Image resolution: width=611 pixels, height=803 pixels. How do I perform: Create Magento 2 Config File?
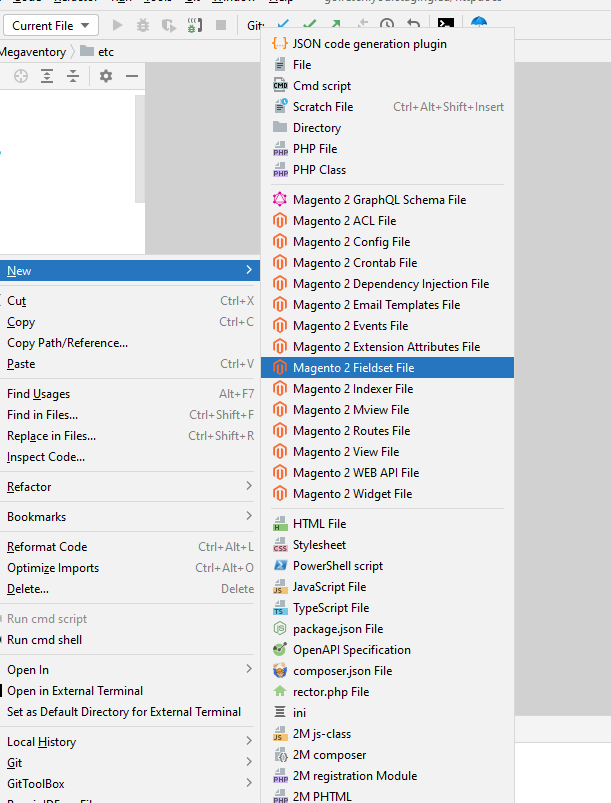tap(387, 242)
